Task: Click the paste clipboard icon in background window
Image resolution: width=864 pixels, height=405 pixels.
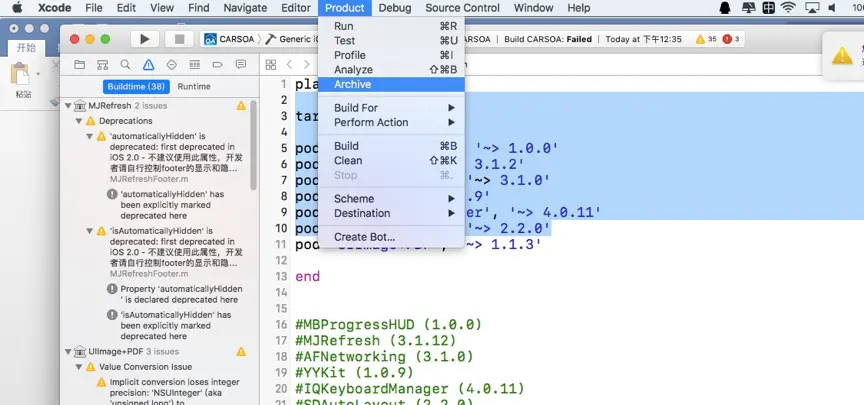Action: (x=20, y=74)
